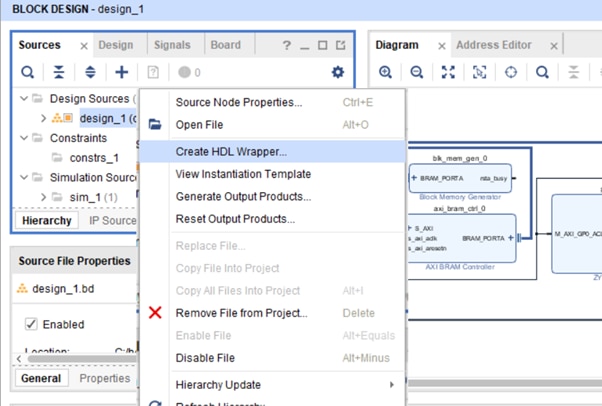
Task: Click the Add Sources plus icon
Action: (x=122, y=72)
